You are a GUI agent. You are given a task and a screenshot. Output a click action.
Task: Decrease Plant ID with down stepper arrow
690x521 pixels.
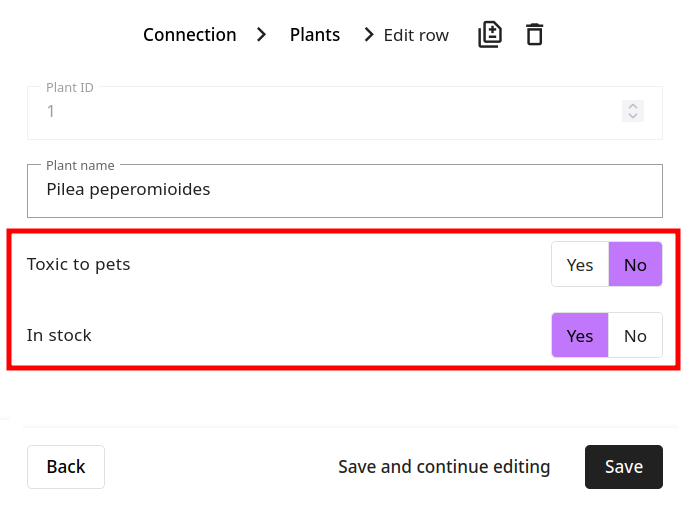632,117
